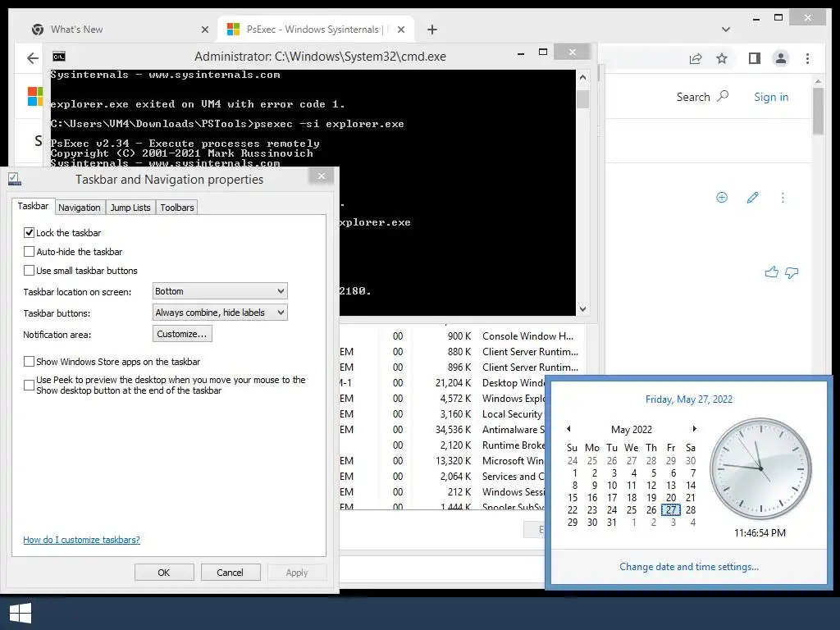Switch to the Navigation tab
This screenshot has height=630, width=840.
point(80,208)
